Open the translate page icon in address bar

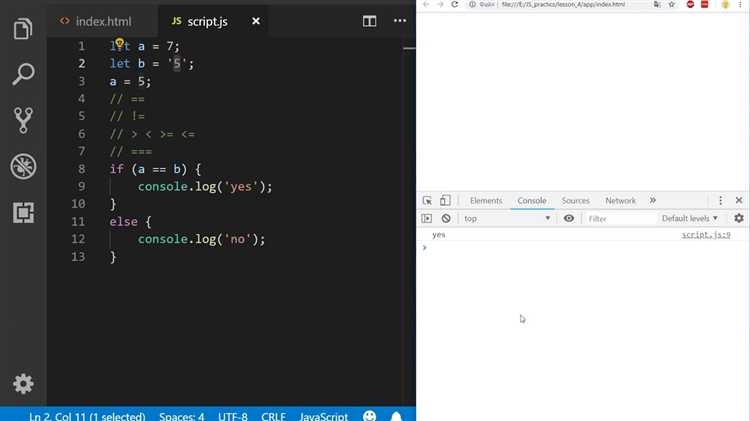tap(657, 4)
